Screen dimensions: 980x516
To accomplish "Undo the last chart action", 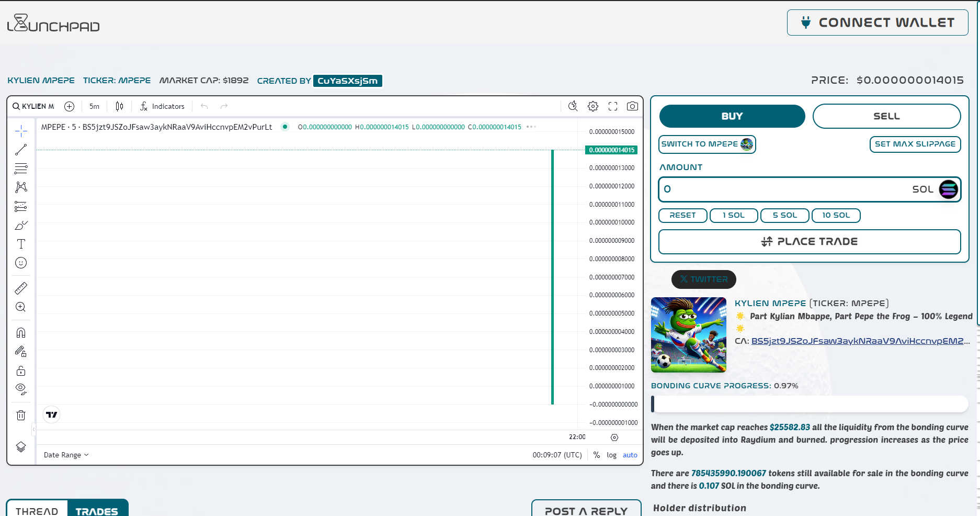I will [x=204, y=106].
